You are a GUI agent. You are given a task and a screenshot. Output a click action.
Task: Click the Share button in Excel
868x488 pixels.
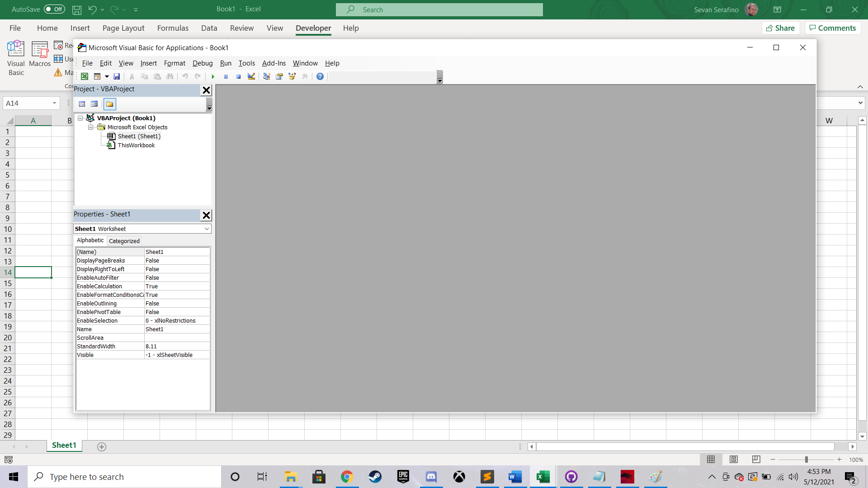point(781,28)
